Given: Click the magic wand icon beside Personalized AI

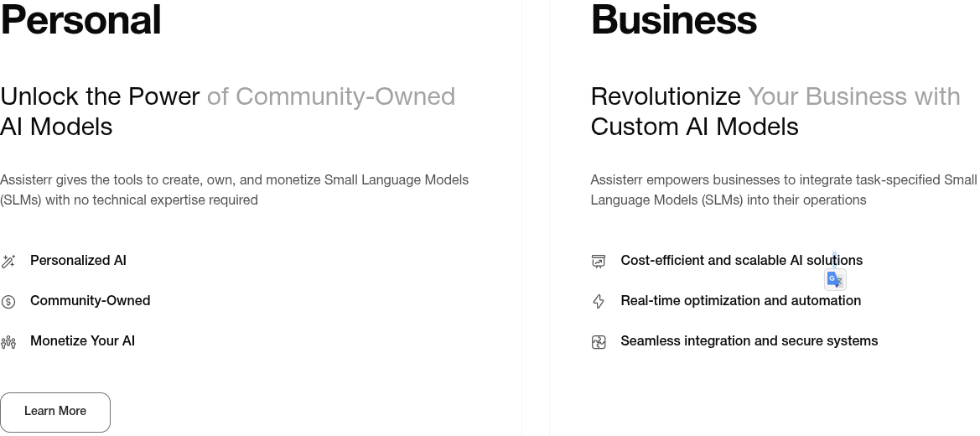Looking at the screenshot, I should (x=8, y=262).
